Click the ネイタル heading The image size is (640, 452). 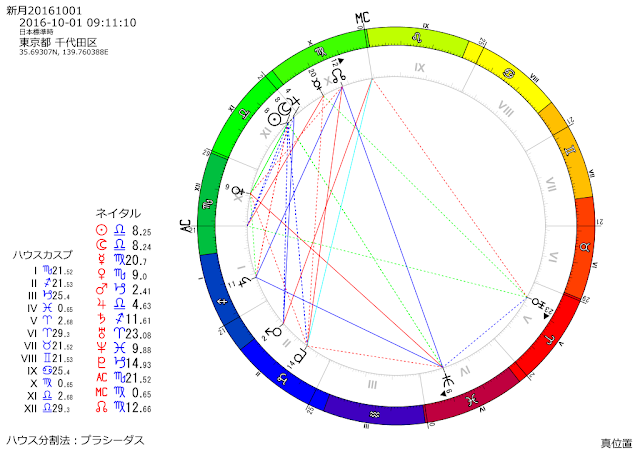pyautogui.click(x=118, y=213)
